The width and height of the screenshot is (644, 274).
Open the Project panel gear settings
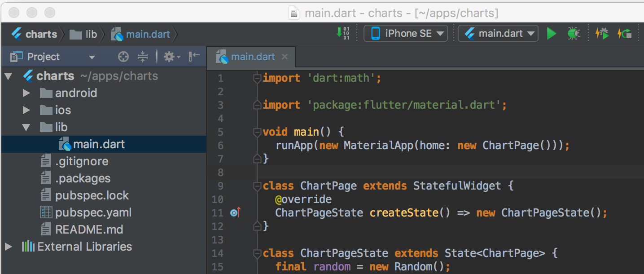click(172, 57)
